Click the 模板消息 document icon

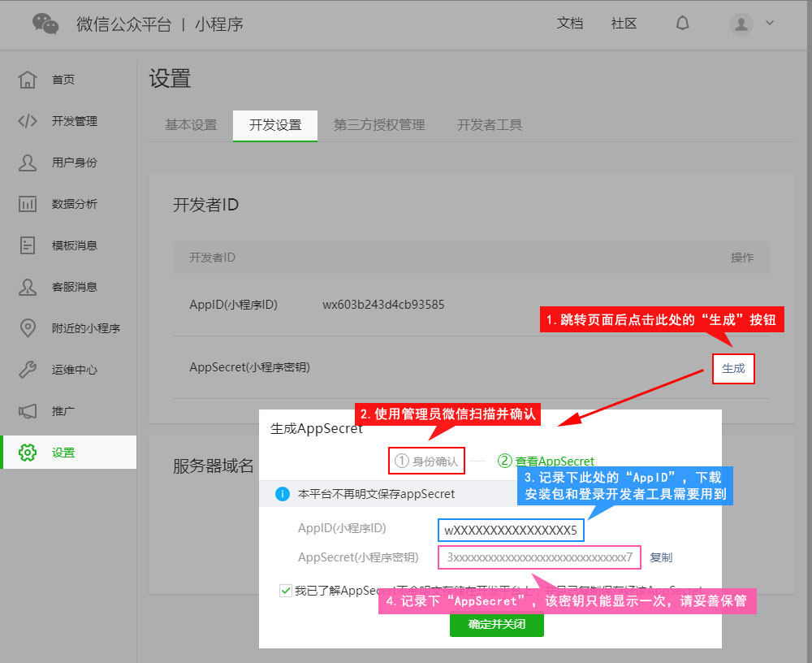28,245
